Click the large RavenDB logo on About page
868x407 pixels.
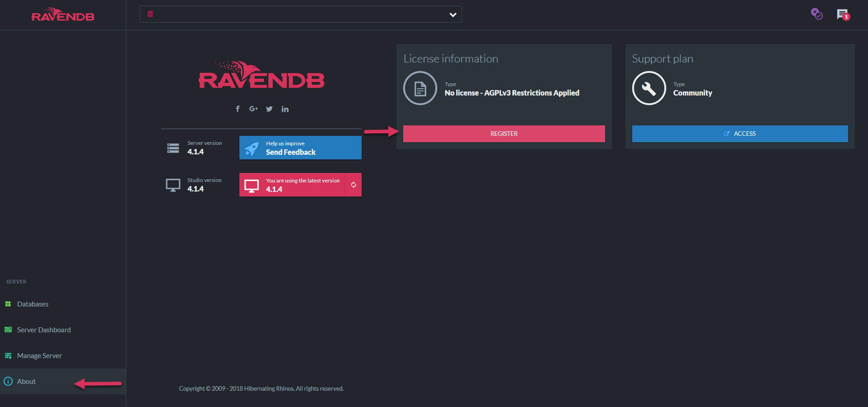point(262,75)
